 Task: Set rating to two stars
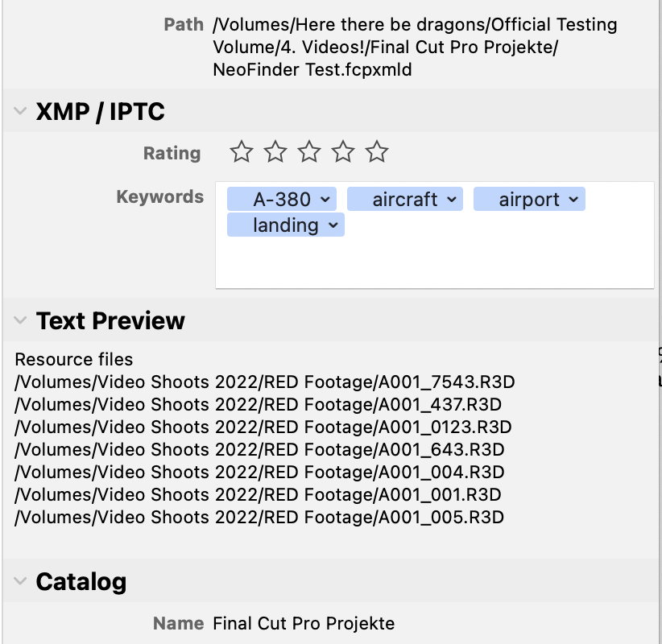click(275, 151)
